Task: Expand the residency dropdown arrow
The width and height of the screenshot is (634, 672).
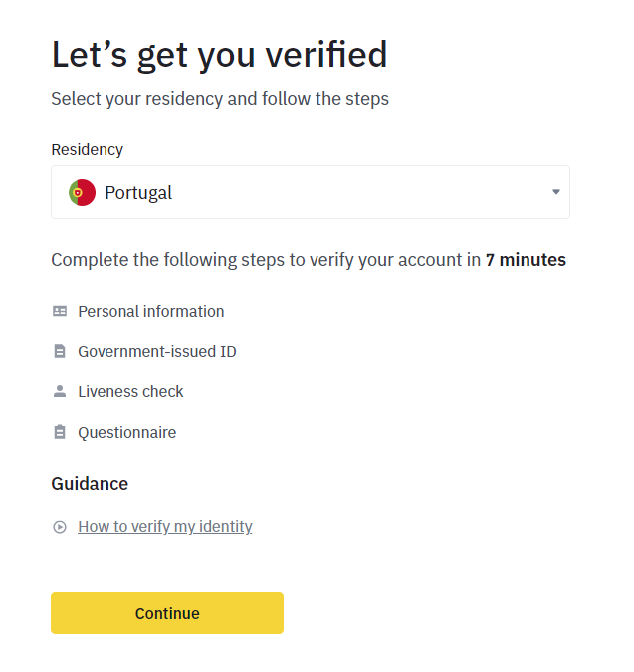Action: [x=555, y=192]
